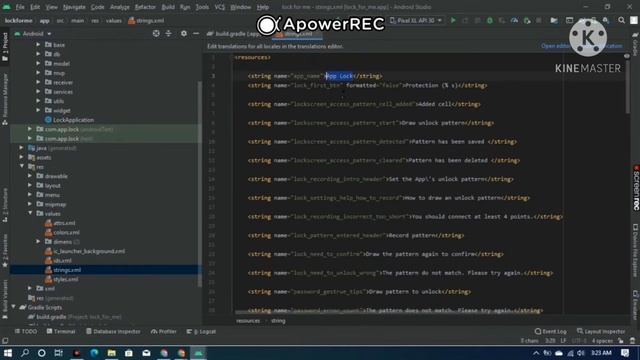Collapse the res folder
The width and height of the screenshot is (640, 360).
tap(22, 167)
